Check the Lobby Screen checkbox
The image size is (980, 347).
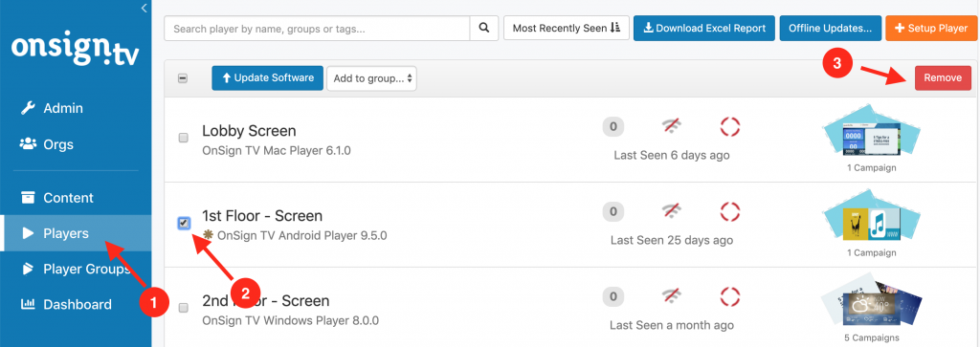click(x=184, y=138)
